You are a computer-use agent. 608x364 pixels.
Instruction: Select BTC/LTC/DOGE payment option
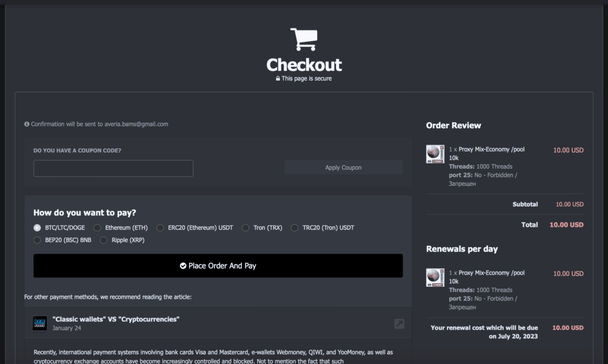pos(36,227)
